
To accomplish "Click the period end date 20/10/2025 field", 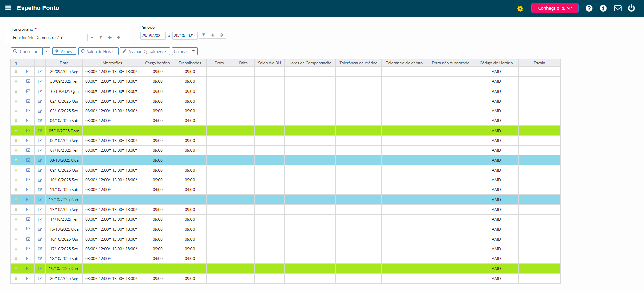I will coord(184,35).
